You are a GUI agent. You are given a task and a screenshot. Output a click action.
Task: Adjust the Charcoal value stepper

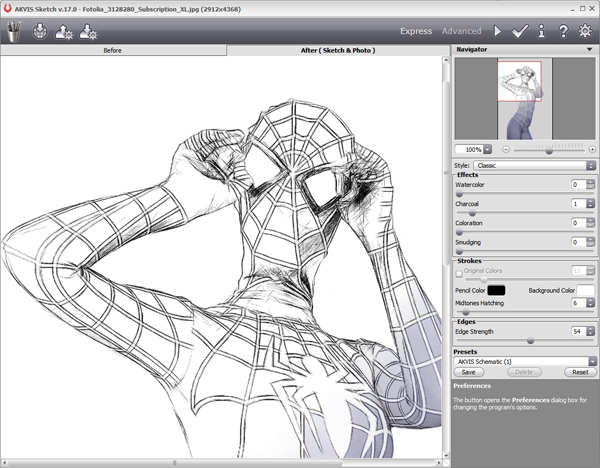[591, 204]
